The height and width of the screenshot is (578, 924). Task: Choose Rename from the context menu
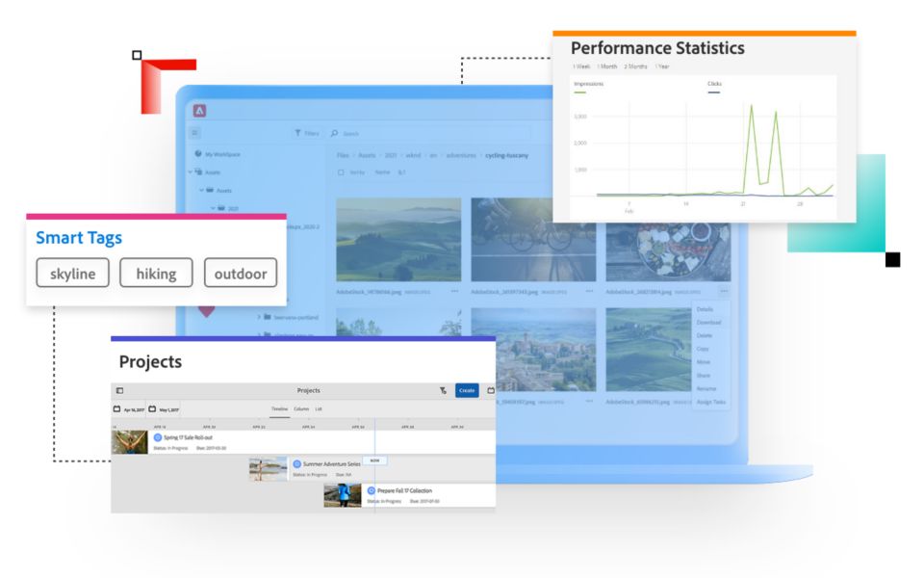click(x=706, y=388)
